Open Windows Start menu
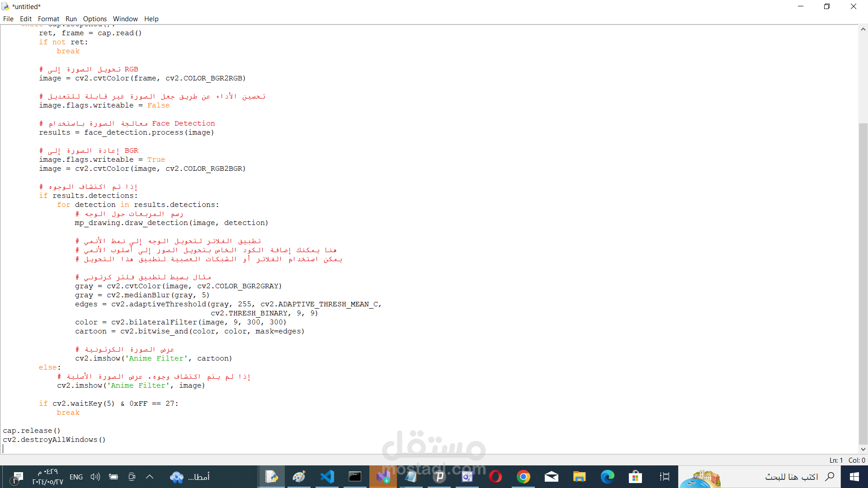 (x=854, y=477)
